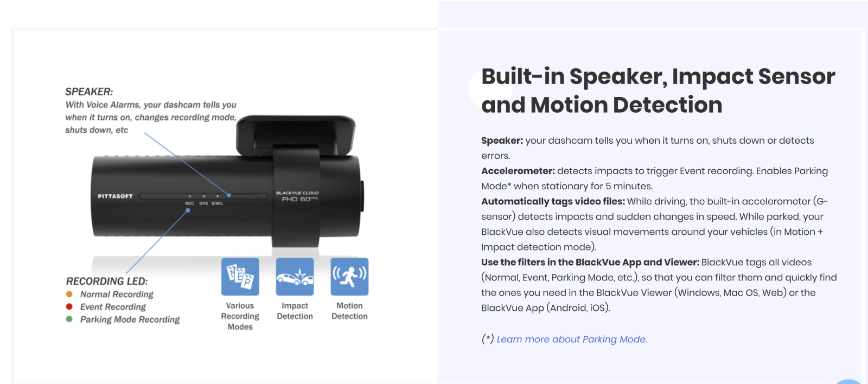The height and width of the screenshot is (384, 868).
Task: Click the SPEAKER: callout heading
Action: pyautogui.click(x=89, y=92)
